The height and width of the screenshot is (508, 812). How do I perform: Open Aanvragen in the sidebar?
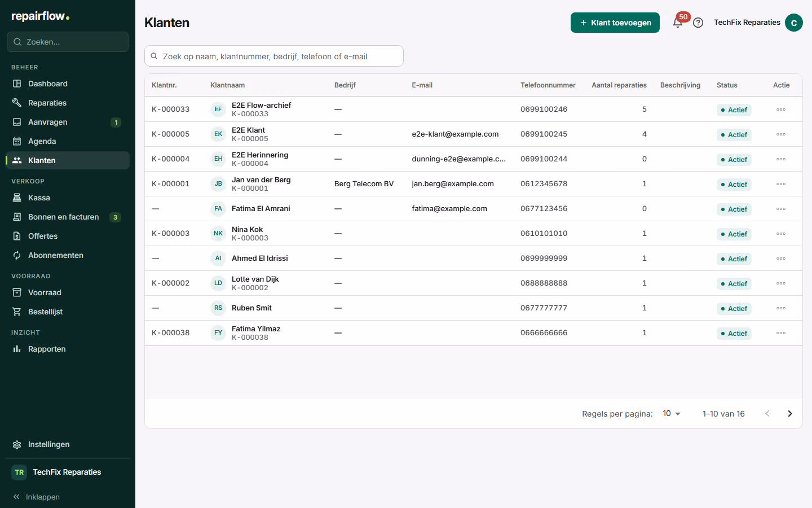point(68,122)
